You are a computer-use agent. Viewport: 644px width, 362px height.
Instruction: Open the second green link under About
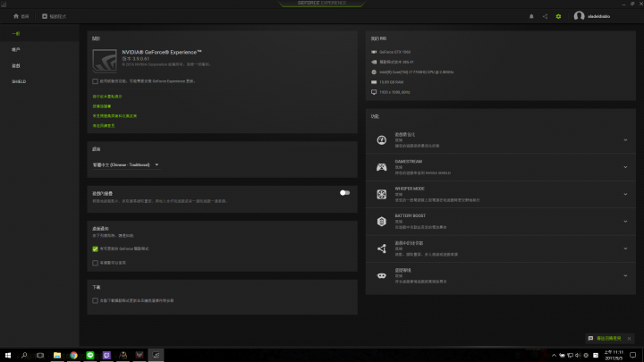pyautogui.click(x=101, y=106)
